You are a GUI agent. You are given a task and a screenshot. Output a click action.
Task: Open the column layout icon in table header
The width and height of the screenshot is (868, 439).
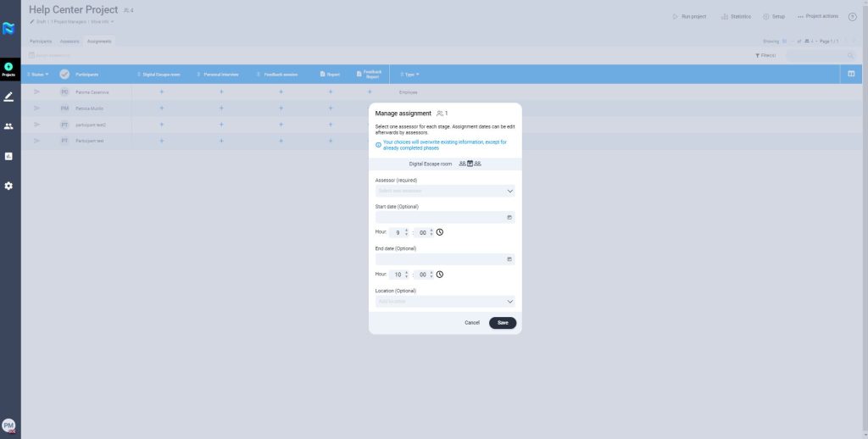pos(851,75)
